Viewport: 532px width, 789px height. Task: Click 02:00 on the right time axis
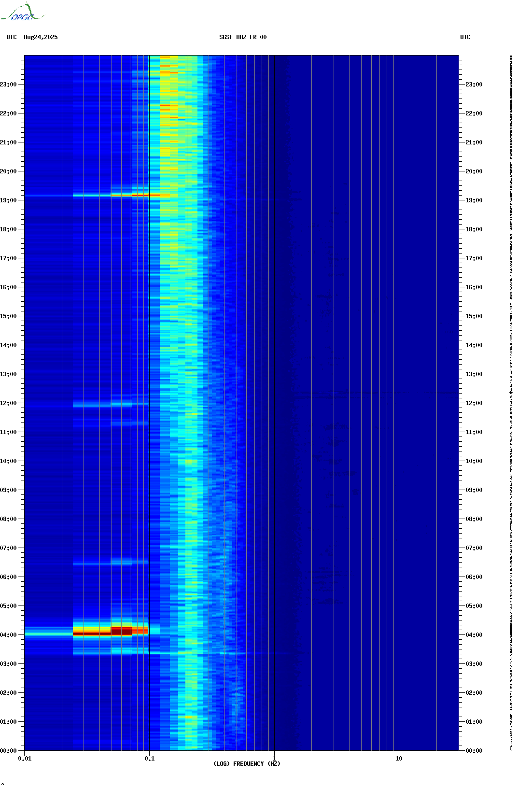(x=474, y=693)
